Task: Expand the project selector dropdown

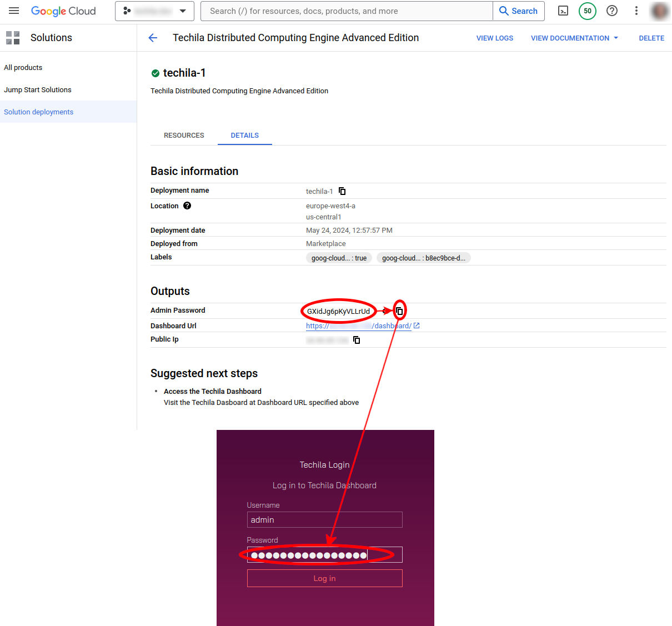Action: point(154,11)
